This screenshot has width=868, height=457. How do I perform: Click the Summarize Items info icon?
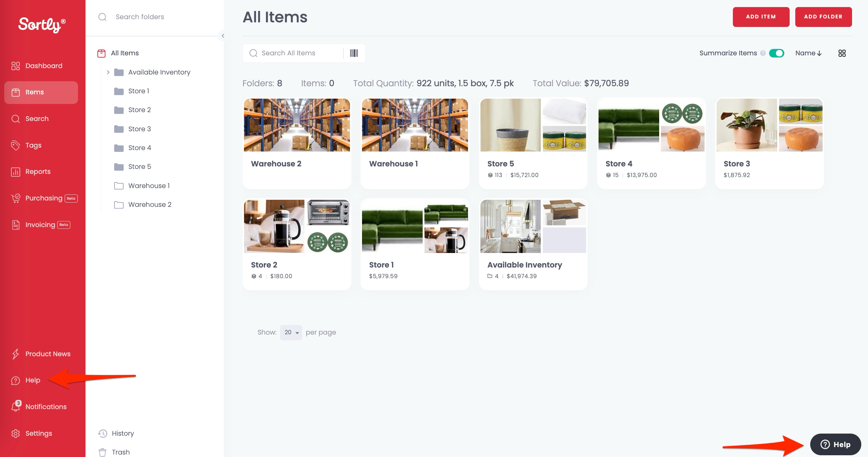pyautogui.click(x=763, y=53)
